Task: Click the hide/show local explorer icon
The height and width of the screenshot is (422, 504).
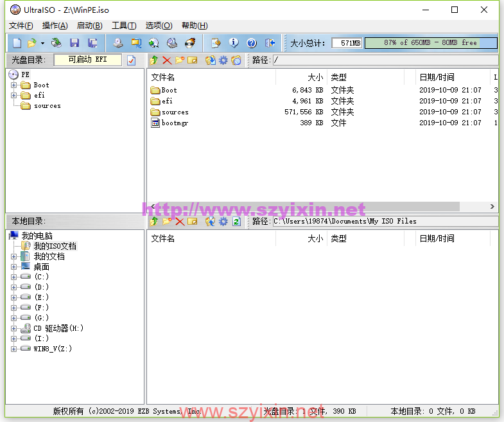Action: click(236, 60)
